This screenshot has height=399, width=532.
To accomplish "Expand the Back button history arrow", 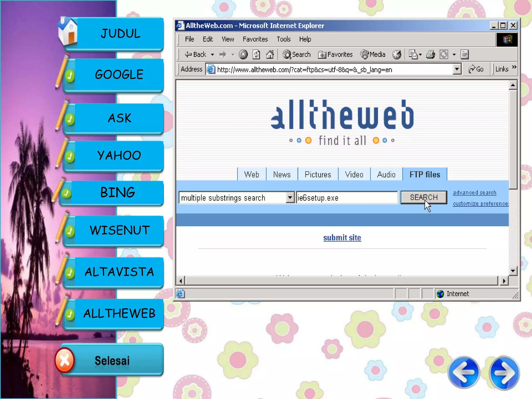I will pyautogui.click(x=212, y=55).
